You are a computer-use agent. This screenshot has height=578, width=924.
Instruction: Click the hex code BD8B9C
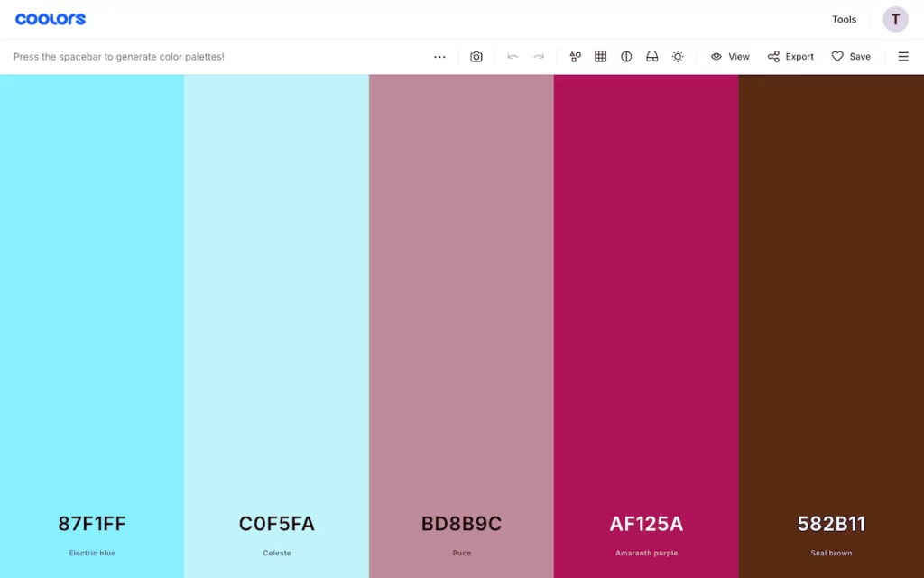(x=461, y=524)
